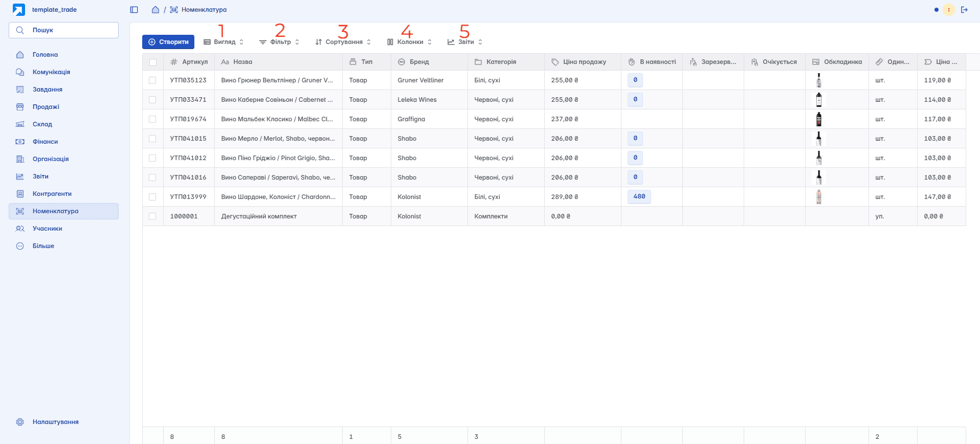Click the Звіти chart icon in sidebar
Screen dimensions: 980x444
20,176
